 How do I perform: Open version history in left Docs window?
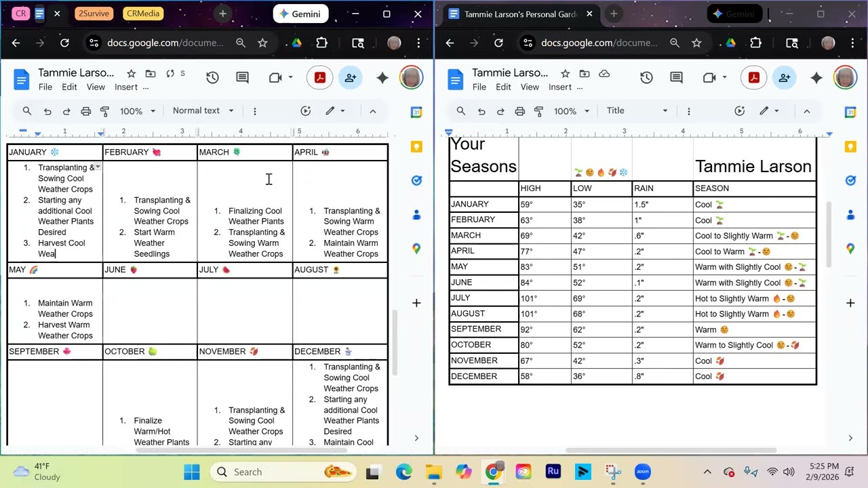tap(212, 78)
